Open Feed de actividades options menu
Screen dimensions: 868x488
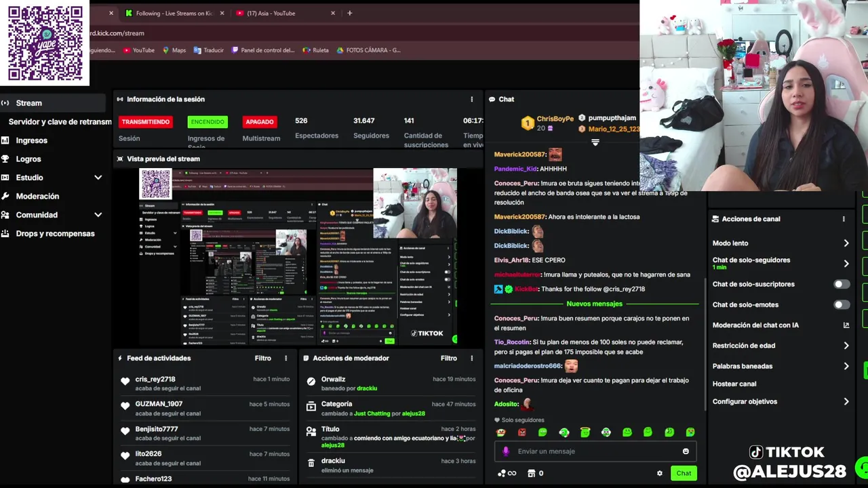(x=285, y=358)
